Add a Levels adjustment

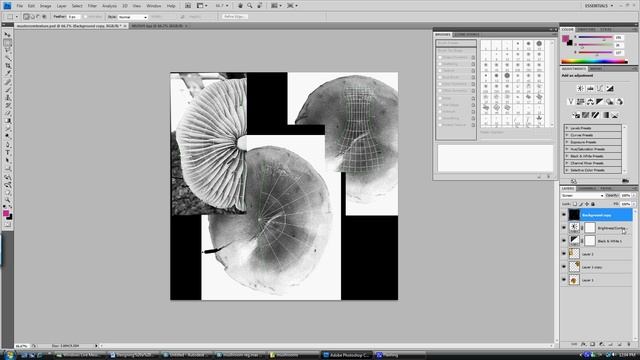[x=590, y=88]
